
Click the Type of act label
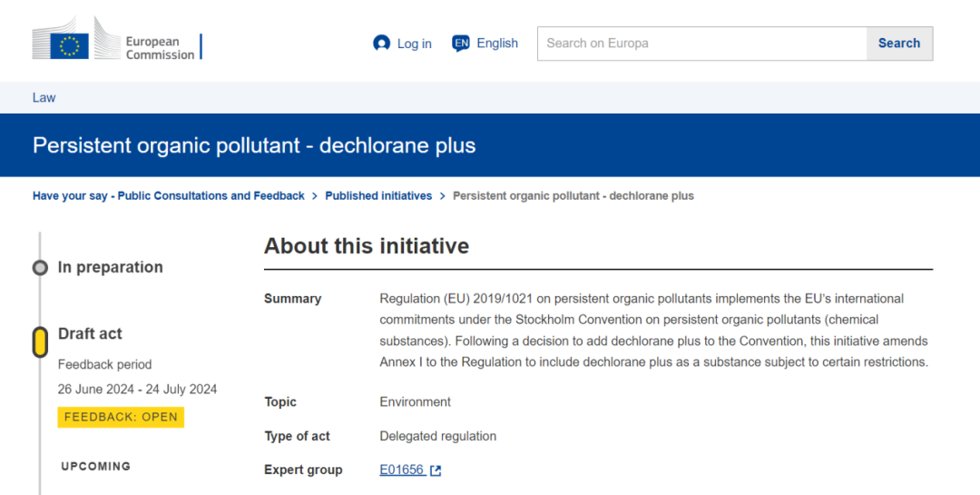[x=297, y=436]
